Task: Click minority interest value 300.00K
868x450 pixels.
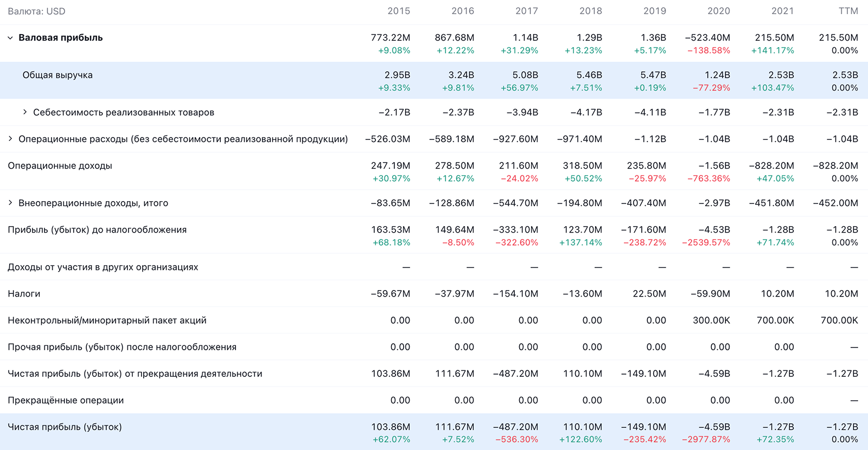Action: tap(711, 320)
